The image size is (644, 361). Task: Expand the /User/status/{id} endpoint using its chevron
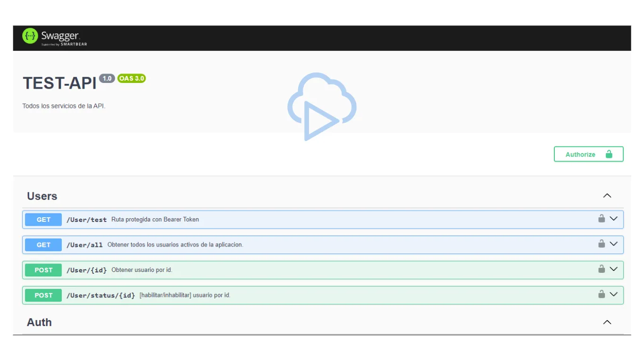(614, 295)
